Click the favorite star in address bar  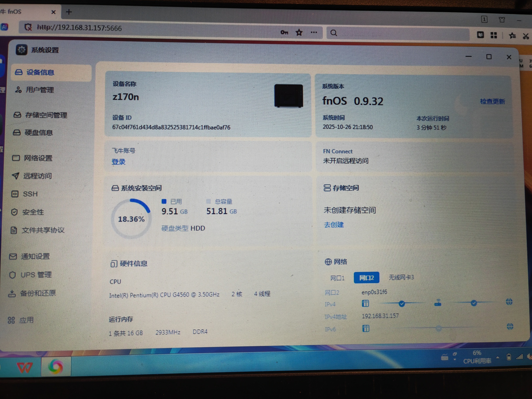[x=299, y=32]
